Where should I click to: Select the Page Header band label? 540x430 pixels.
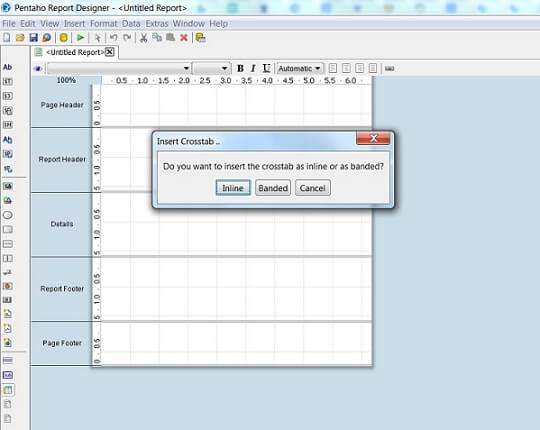pos(62,105)
